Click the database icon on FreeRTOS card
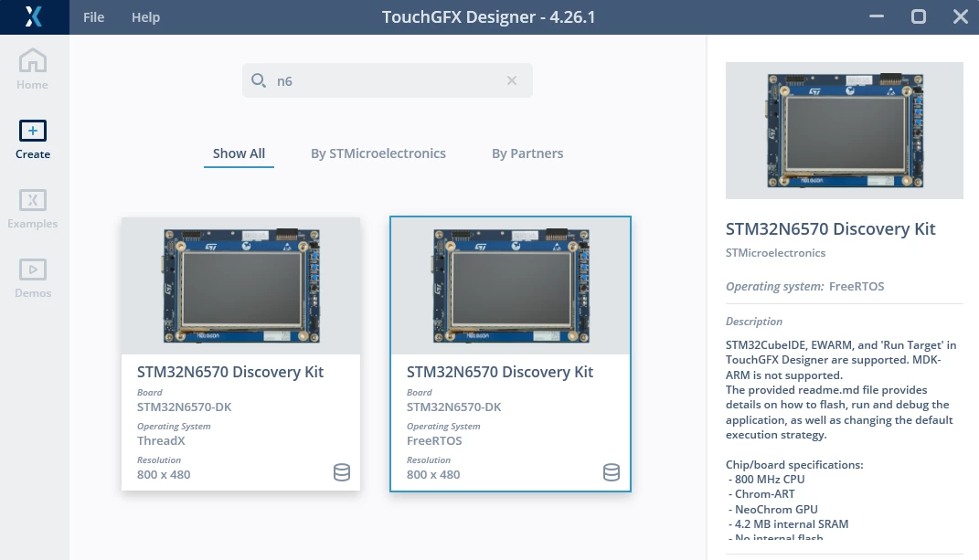 click(612, 472)
